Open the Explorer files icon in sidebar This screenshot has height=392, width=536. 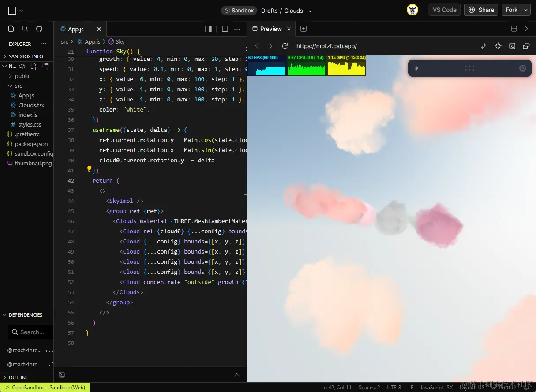point(11,29)
